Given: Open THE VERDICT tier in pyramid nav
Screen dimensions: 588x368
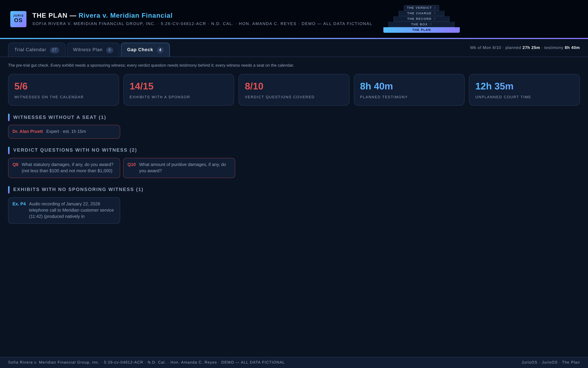Looking at the screenshot, I should 421,8.
